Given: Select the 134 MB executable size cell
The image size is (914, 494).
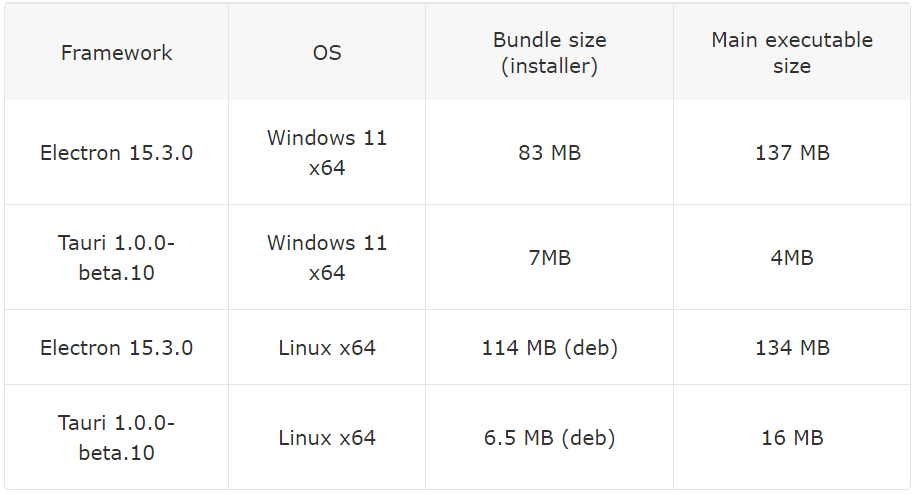Looking at the screenshot, I should [x=792, y=348].
